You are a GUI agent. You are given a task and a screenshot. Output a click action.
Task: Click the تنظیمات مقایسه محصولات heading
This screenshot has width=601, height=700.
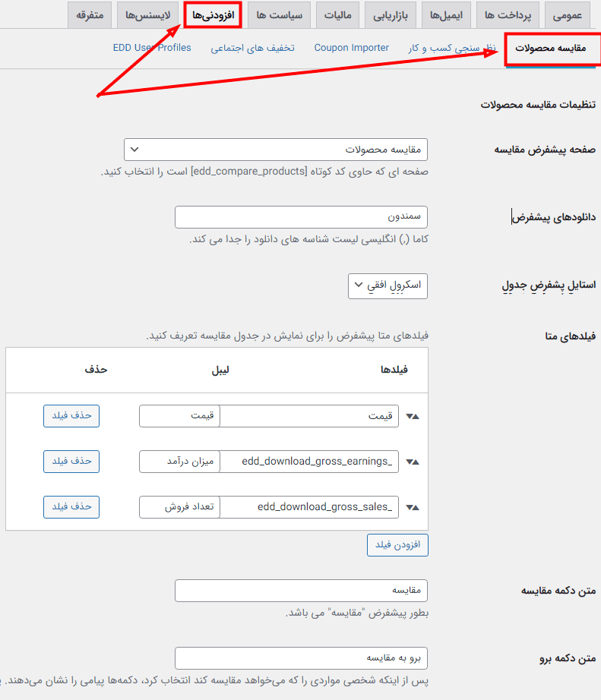tap(538, 105)
